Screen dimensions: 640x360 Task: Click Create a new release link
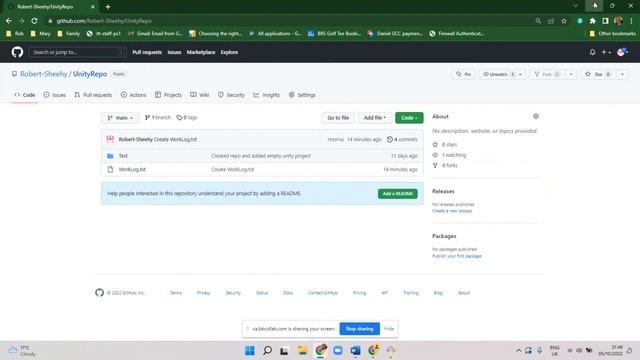[452, 211]
